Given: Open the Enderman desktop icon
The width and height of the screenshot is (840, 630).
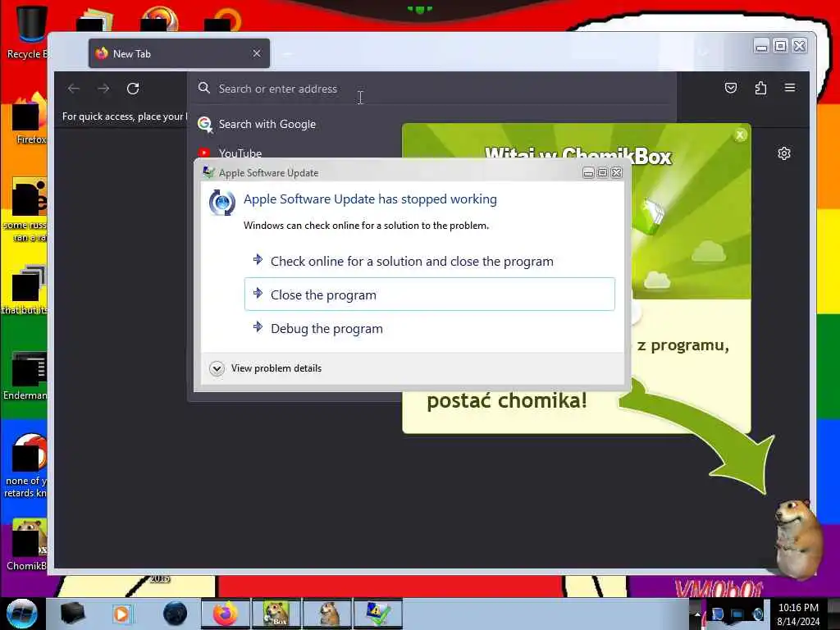Looking at the screenshot, I should click(26, 376).
